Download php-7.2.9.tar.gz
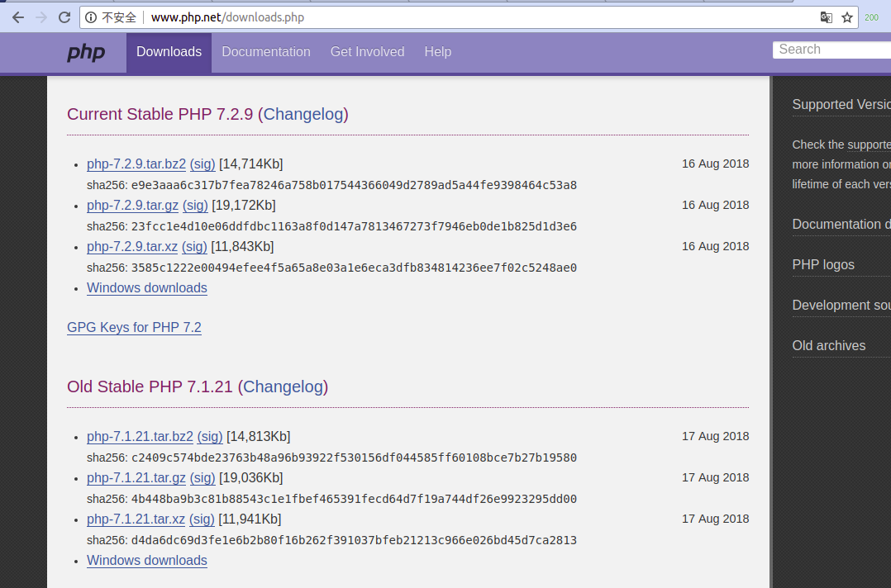 [132, 206]
